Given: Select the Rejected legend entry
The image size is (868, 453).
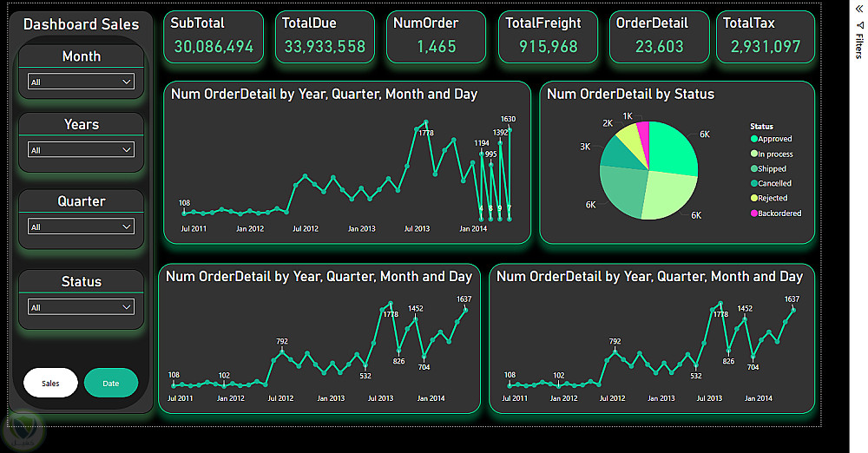Looking at the screenshot, I should [x=769, y=198].
